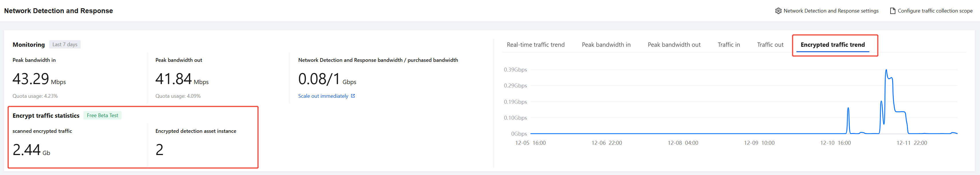Open Configure traffic collection scope link

[935, 11]
